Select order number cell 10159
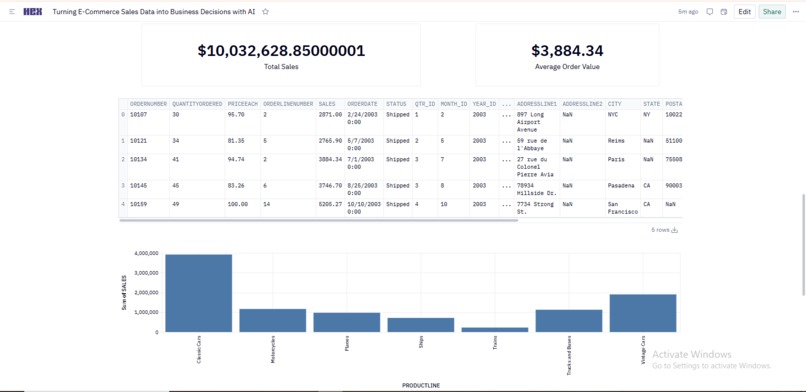The width and height of the screenshot is (806, 392). point(148,208)
